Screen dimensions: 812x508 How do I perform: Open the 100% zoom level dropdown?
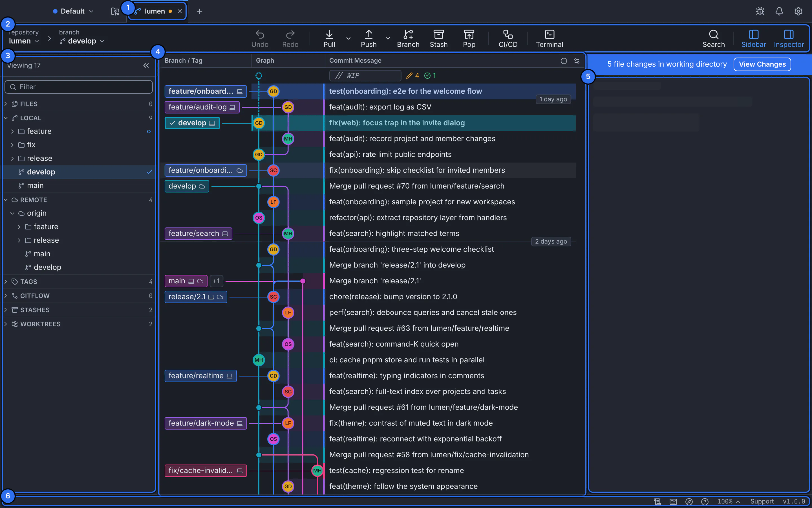point(729,501)
